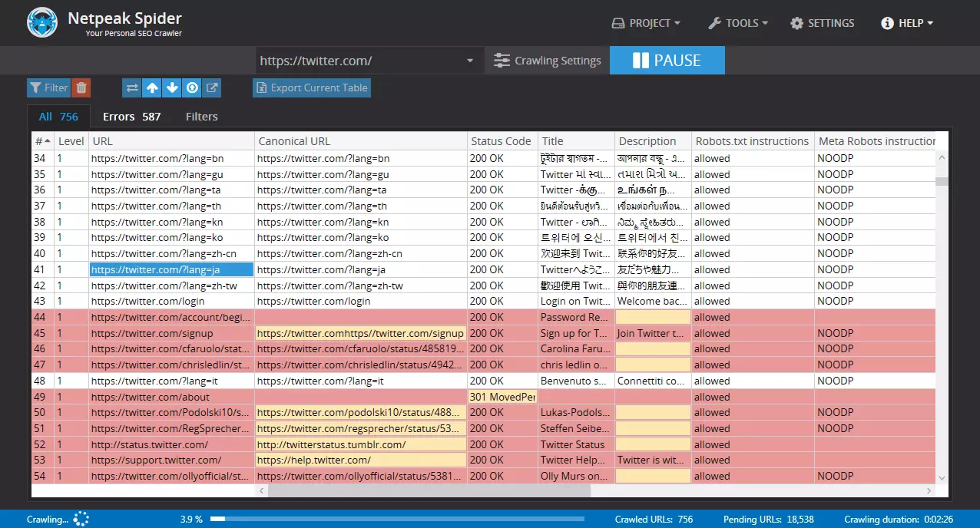Image resolution: width=980 pixels, height=528 pixels.
Task: Click the red trash clear-filter icon
Action: click(81, 87)
